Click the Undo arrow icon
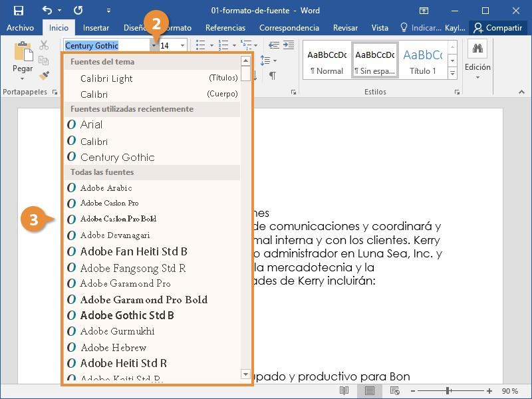Viewport: 532px width, 399px height. [x=47, y=11]
